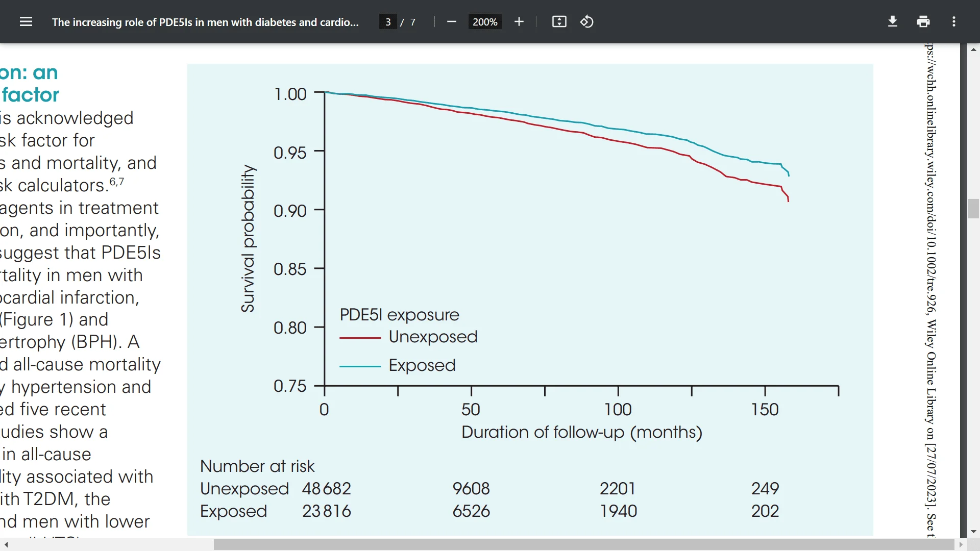Click the value 9608 in table
The image size is (980, 551).
(x=471, y=488)
